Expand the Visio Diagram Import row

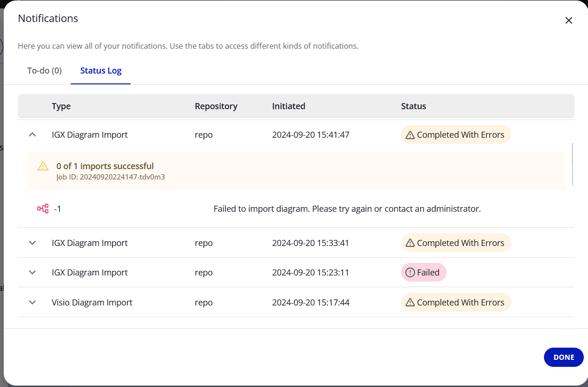pyautogui.click(x=32, y=303)
